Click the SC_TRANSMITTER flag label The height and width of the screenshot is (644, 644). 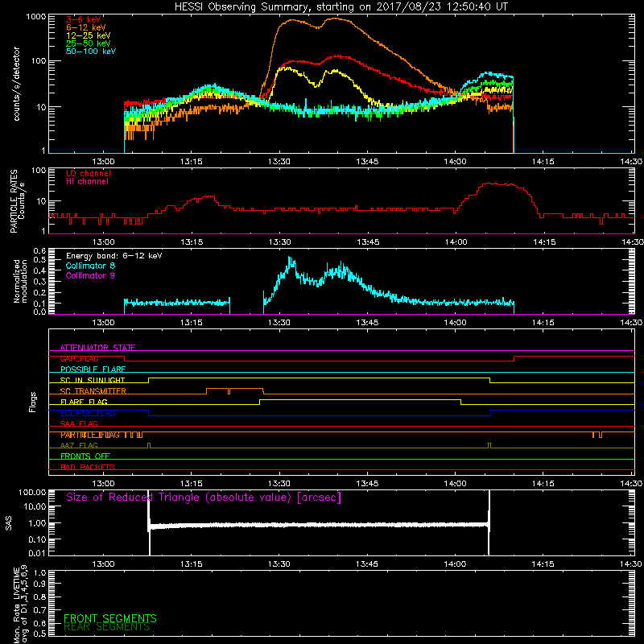[x=93, y=391]
